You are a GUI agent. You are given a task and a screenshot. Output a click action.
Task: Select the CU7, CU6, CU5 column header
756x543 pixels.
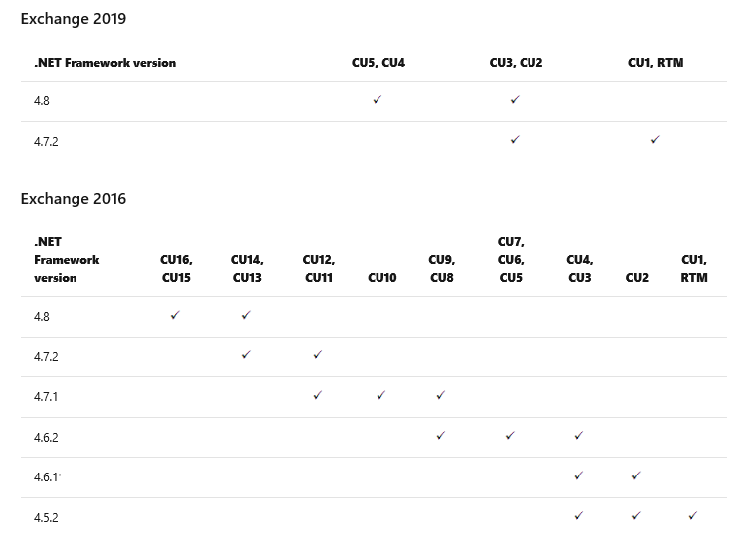point(511,260)
